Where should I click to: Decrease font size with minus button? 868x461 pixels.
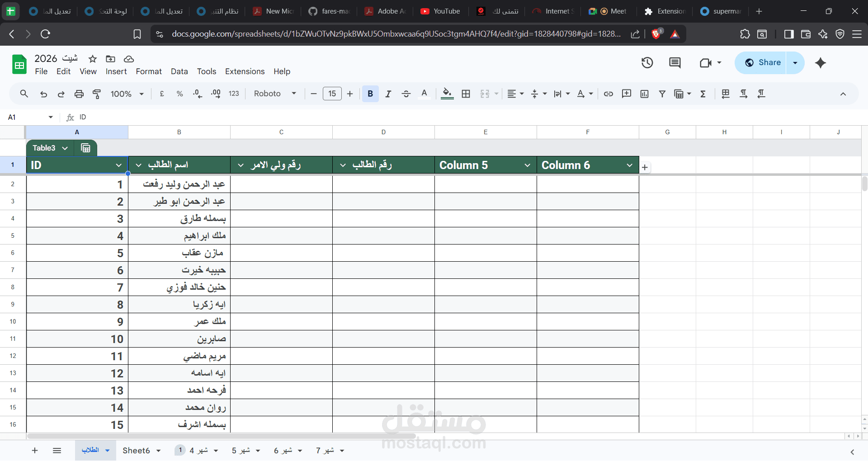click(x=314, y=94)
